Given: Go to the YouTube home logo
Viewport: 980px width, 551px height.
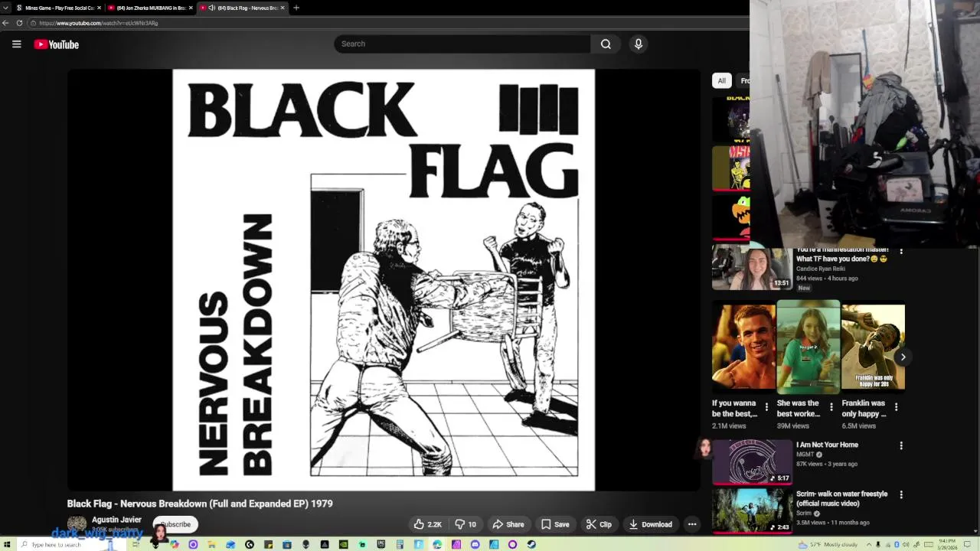Looking at the screenshot, I should coord(57,44).
